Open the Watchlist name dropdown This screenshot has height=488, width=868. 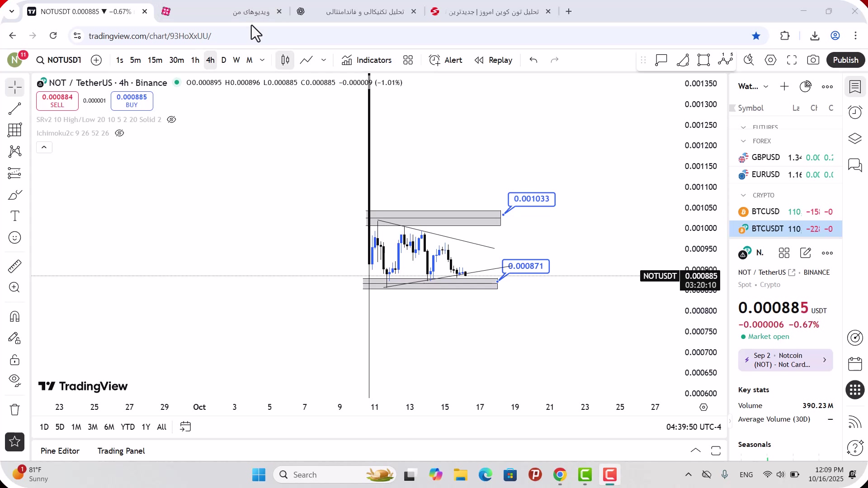point(753,86)
